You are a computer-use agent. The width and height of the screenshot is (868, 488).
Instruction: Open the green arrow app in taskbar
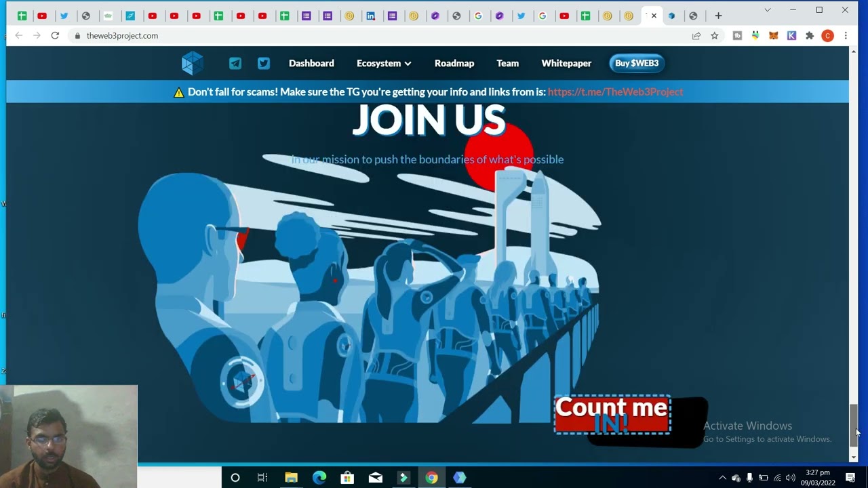[x=403, y=478]
